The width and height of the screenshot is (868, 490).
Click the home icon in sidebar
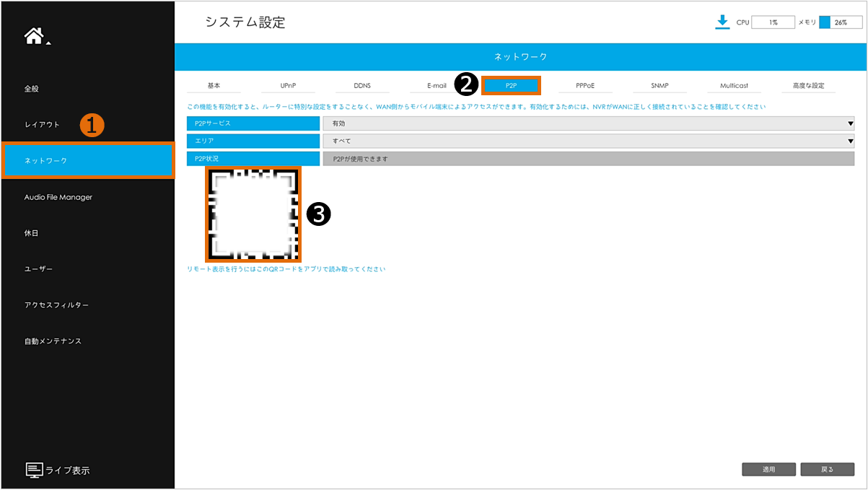[34, 37]
